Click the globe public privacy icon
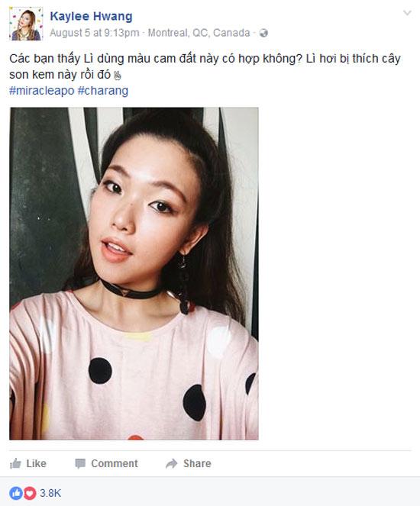 pyautogui.click(x=263, y=34)
